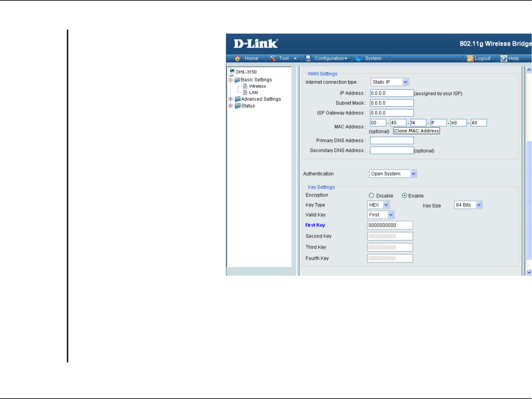
Task: Select Basic Settings in the tree
Action: click(256, 80)
